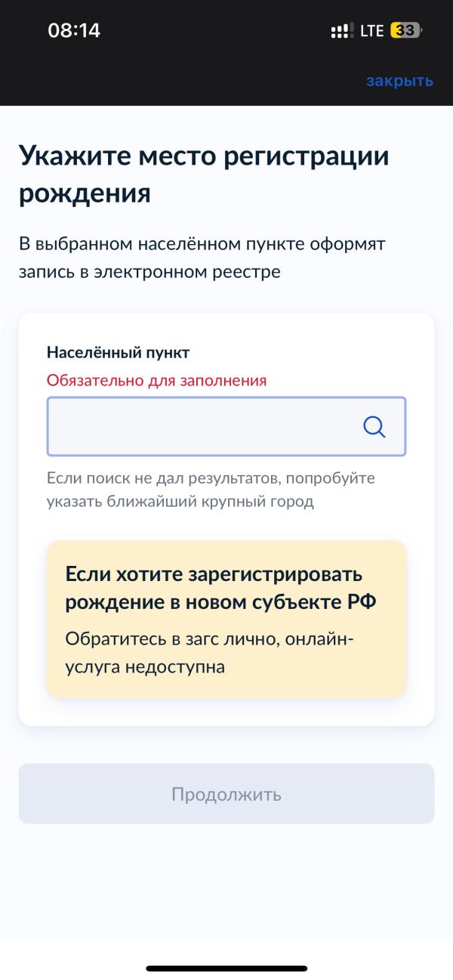This screenshot has height=980, width=453.
Task: Tap the LTE network indicator
Action: pos(372,31)
